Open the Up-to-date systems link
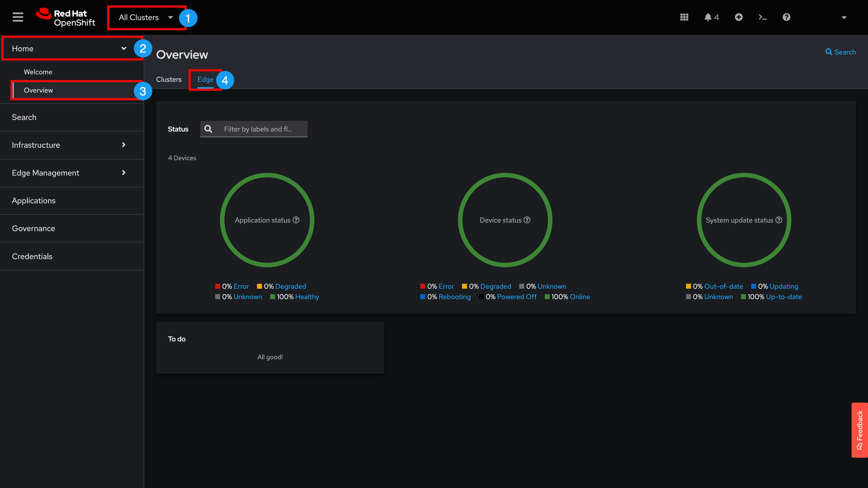The image size is (868, 488). pyautogui.click(x=784, y=297)
